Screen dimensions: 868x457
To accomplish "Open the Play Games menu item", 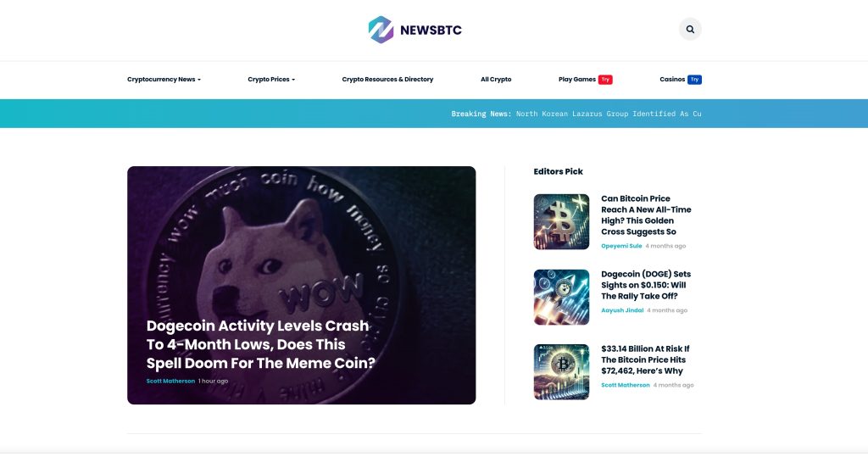I will pos(576,79).
